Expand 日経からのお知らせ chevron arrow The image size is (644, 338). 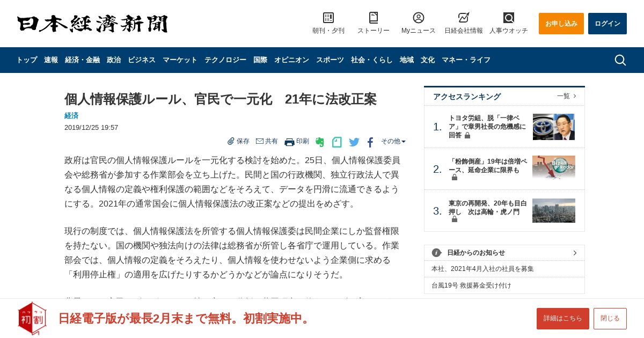[575, 253]
